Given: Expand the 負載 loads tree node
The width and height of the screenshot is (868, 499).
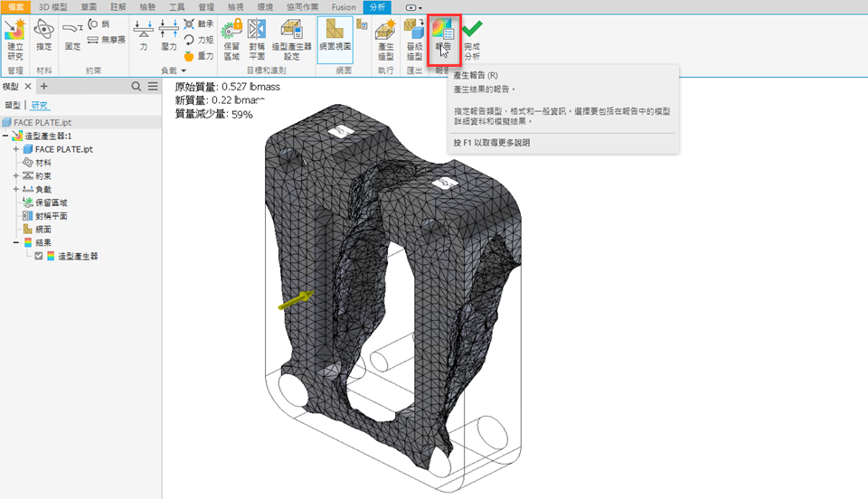Looking at the screenshot, I should 16,189.
